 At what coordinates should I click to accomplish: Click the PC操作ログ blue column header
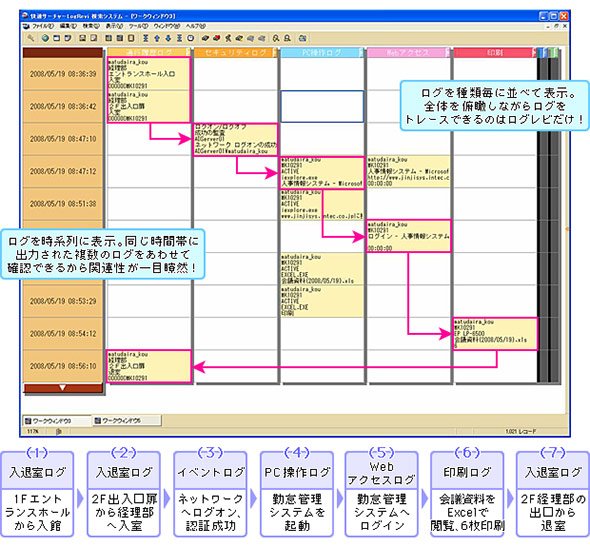click(x=322, y=53)
